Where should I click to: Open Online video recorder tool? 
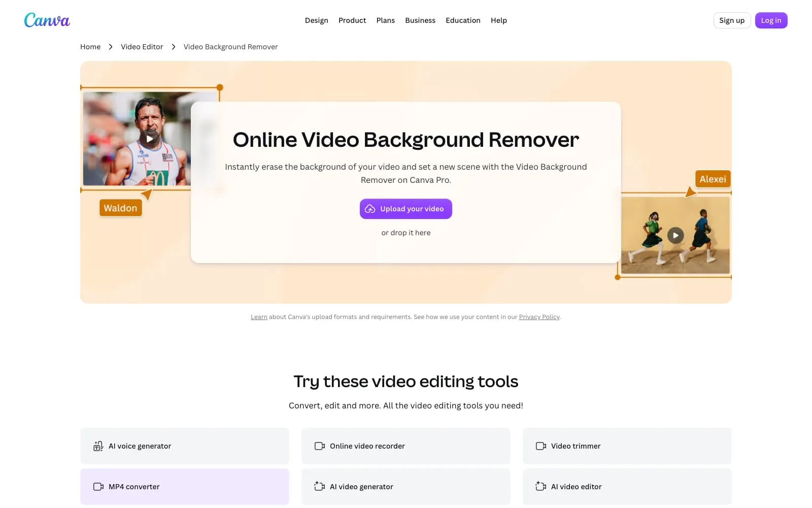[x=406, y=446]
